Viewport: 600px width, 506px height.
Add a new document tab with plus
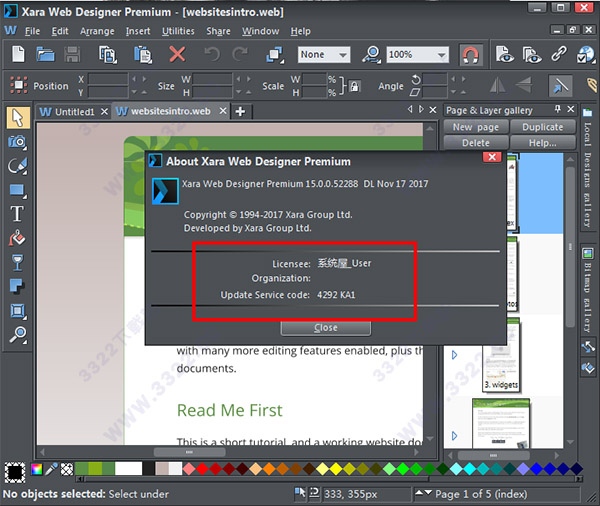click(240, 112)
